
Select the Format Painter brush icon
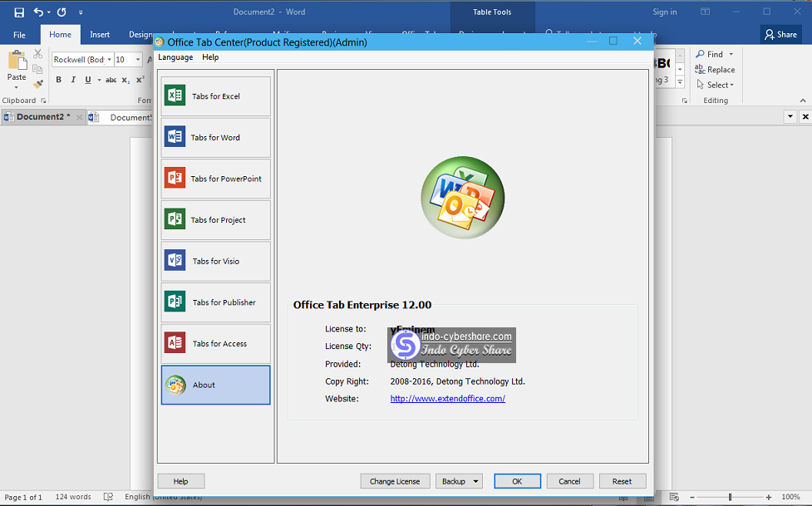pos(37,83)
